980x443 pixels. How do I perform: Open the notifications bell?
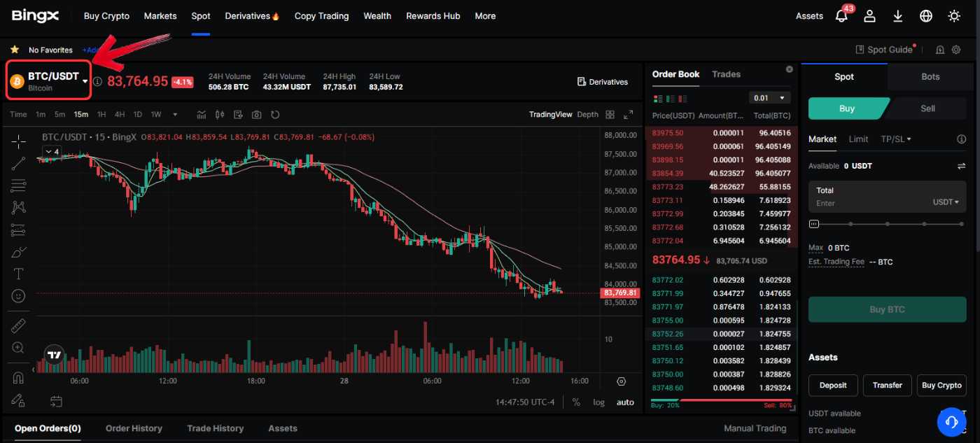[842, 15]
